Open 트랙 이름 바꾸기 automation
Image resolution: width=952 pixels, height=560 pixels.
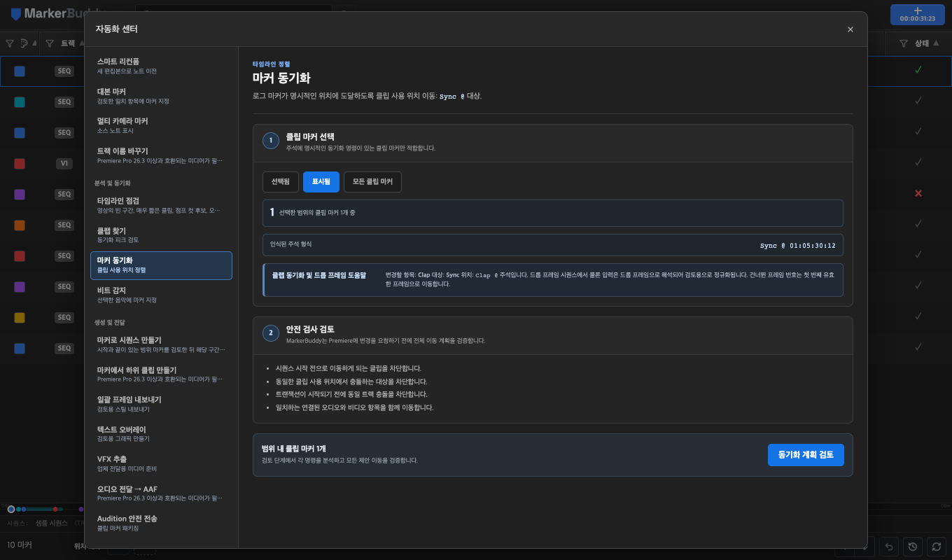coord(161,155)
